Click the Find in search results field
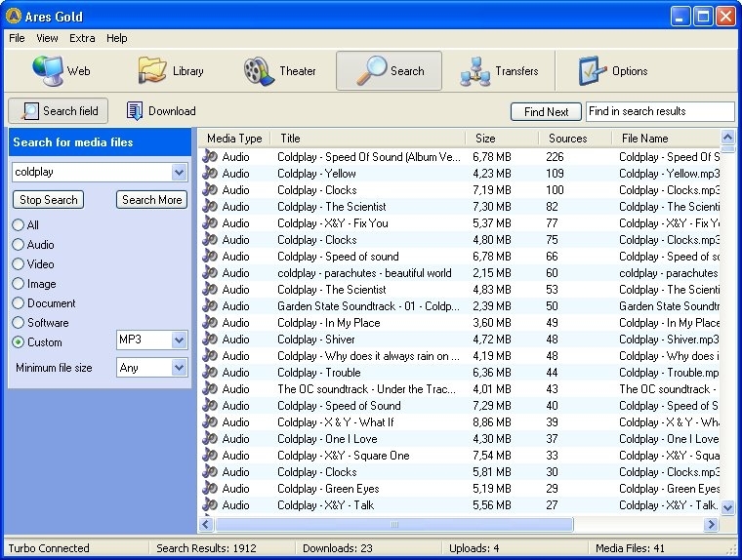 point(660,111)
